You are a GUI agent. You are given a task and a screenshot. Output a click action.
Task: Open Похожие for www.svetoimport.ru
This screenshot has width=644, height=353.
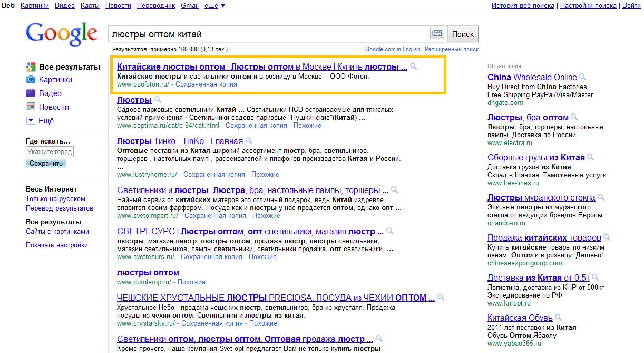click(x=266, y=216)
